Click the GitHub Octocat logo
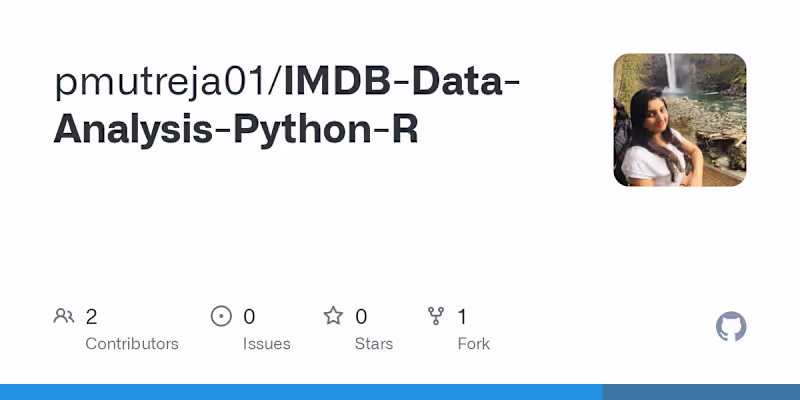 point(731,327)
